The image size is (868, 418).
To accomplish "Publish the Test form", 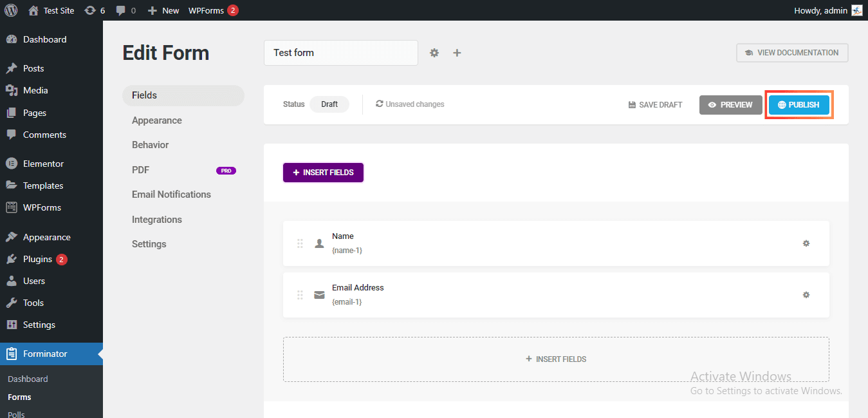I will [799, 104].
